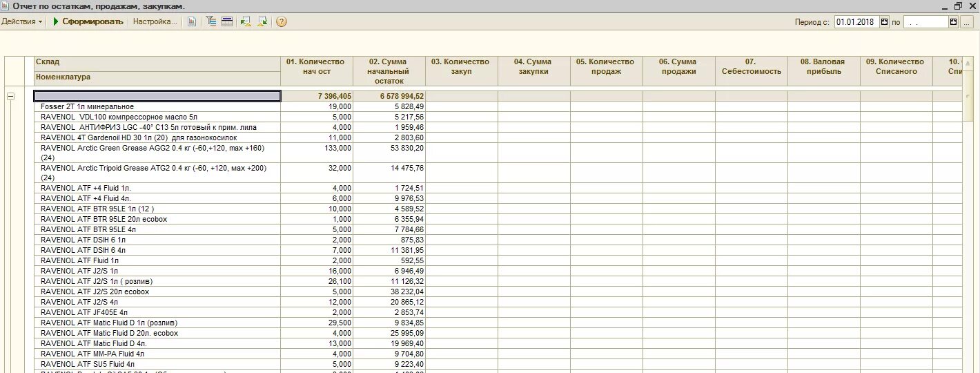The image size is (980, 373).
Task: Select RAVENOL АНТИФРИЗ LGC -40° C13 row
Action: (x=157, y=128)
